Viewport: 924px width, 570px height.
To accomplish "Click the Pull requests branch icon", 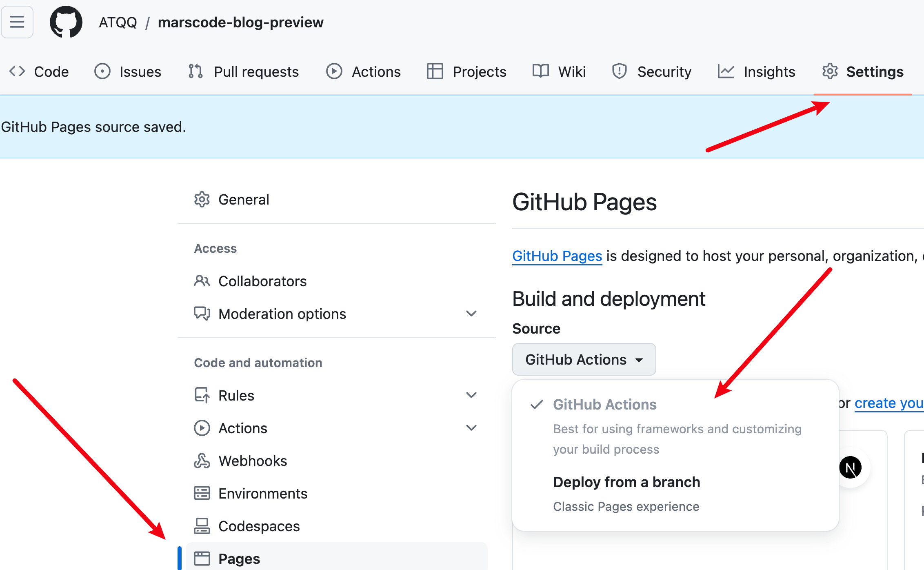I will tap(196, 71).
